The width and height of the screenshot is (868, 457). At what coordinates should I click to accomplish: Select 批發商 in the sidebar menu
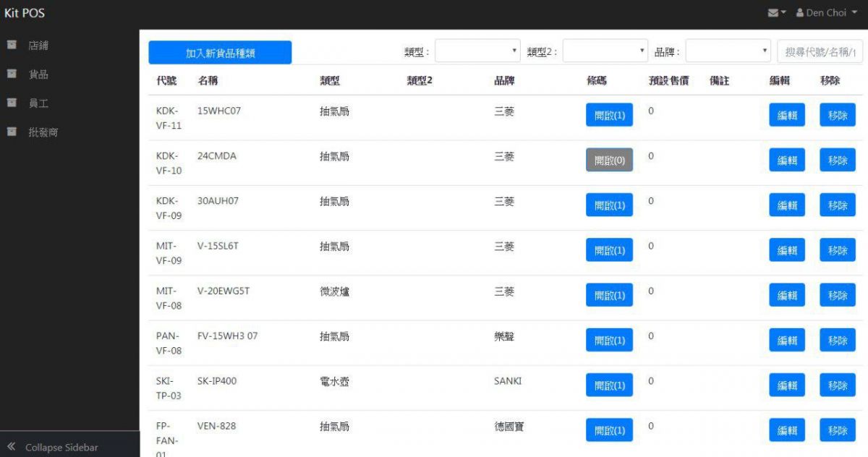click(x=43, y=133)
